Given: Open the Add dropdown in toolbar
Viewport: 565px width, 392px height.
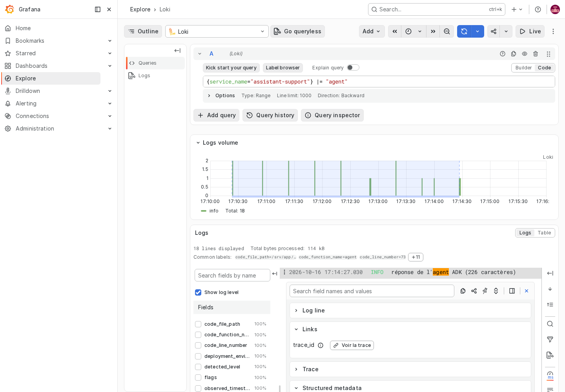Looking at the screenshot, I should coord(372,31).
